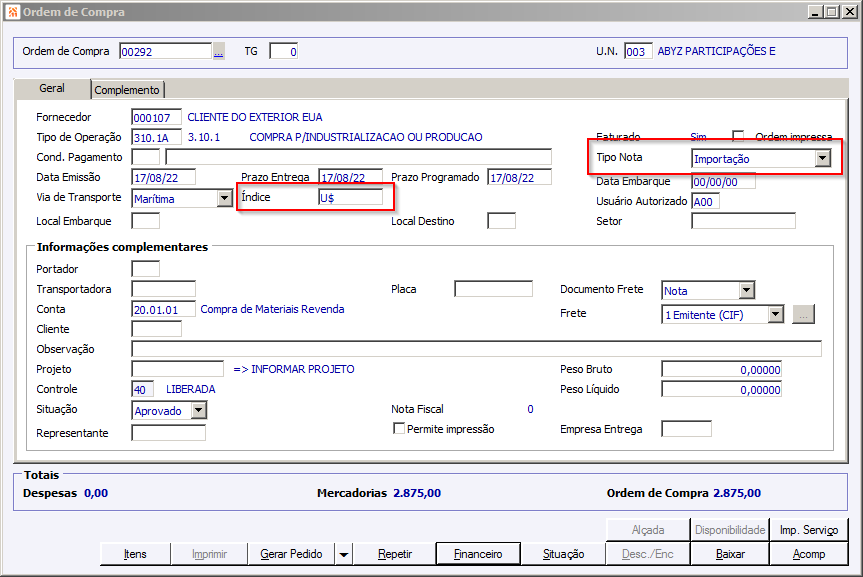Click the Ordem de Compra app icon
The height and width of the screenshot is (577, 863).
click(13, 12)
